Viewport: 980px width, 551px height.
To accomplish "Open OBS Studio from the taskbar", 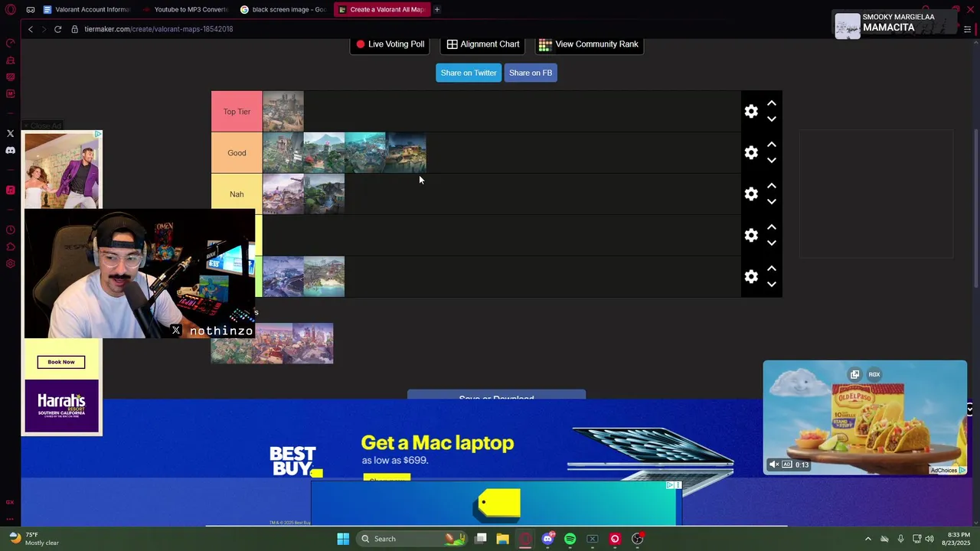I will pyautogui.click(x=637, y=539).
